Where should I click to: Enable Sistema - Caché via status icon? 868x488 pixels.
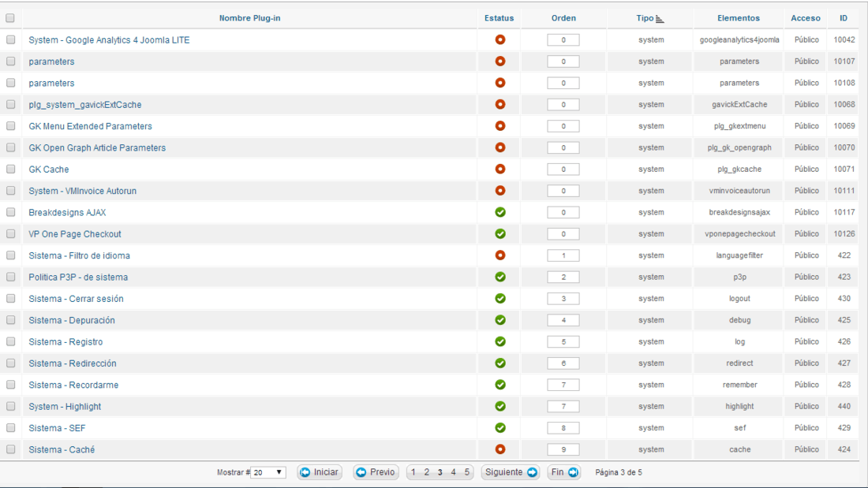pos(499,450)
